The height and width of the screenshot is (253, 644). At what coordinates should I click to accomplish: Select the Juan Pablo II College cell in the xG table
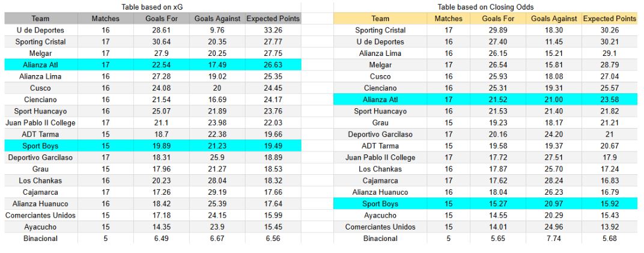click(x=40, y=123)
